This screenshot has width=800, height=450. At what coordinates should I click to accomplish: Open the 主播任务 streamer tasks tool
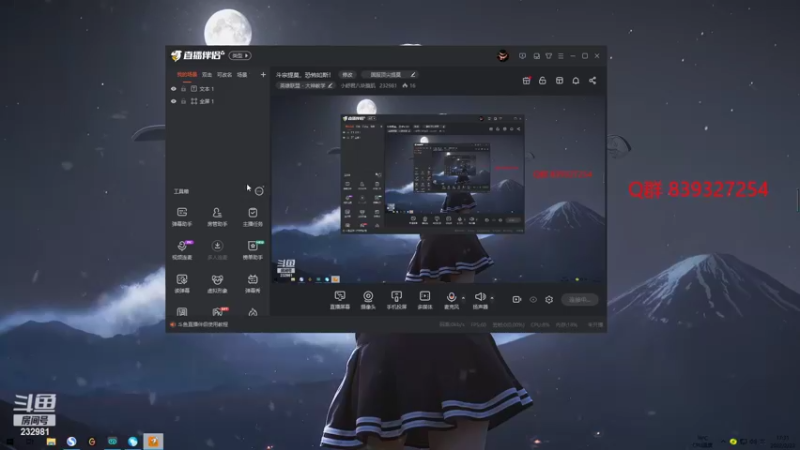click(x=253, y=216)
